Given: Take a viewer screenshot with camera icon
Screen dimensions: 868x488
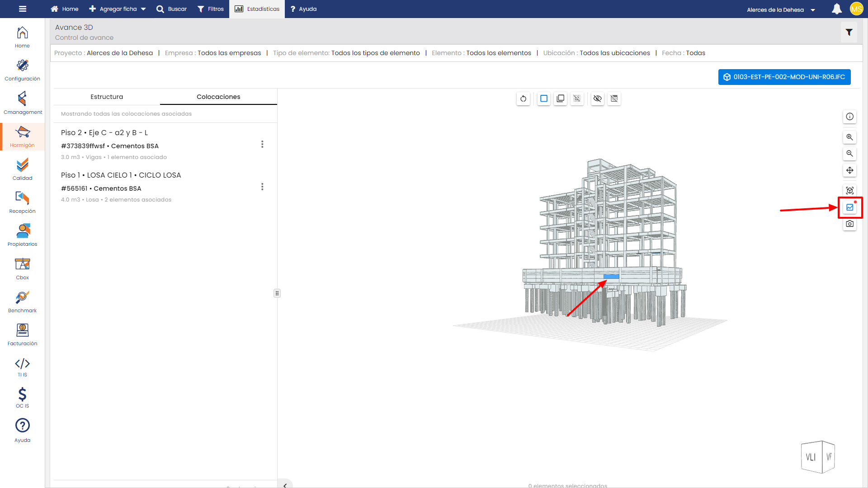Looking at the screenshot, I should point(849,224).
